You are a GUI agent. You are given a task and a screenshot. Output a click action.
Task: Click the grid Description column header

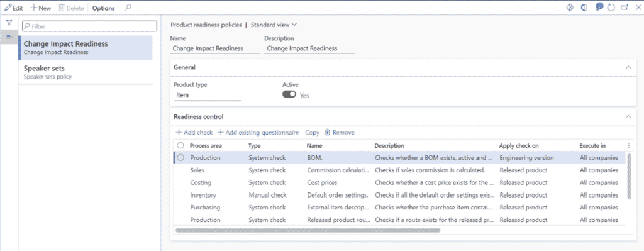[x=389, y=146]
